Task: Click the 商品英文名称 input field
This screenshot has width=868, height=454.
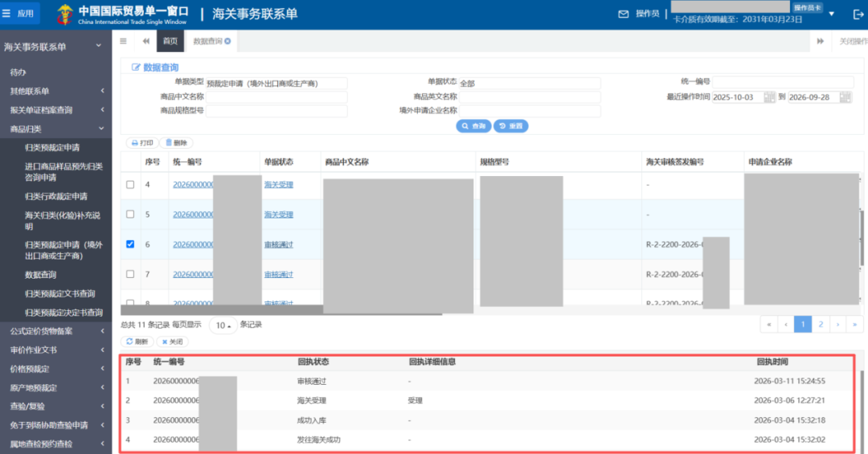Action: tap(530, 97)
